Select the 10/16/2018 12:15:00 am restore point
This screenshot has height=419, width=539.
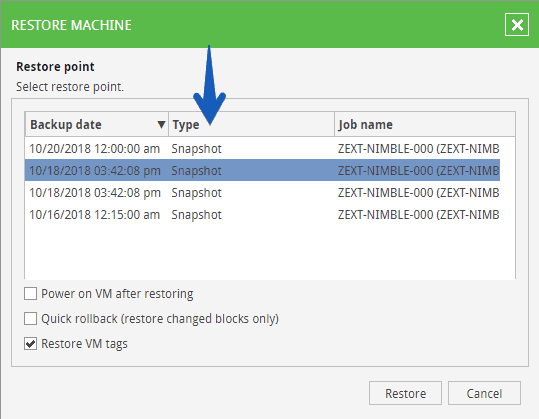pyautogui.click(x=262, y=214)
